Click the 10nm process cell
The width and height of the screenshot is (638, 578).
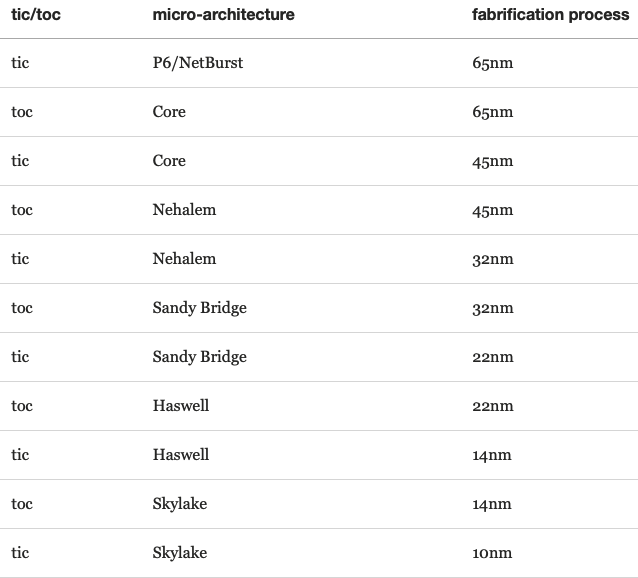coord(491,553)
